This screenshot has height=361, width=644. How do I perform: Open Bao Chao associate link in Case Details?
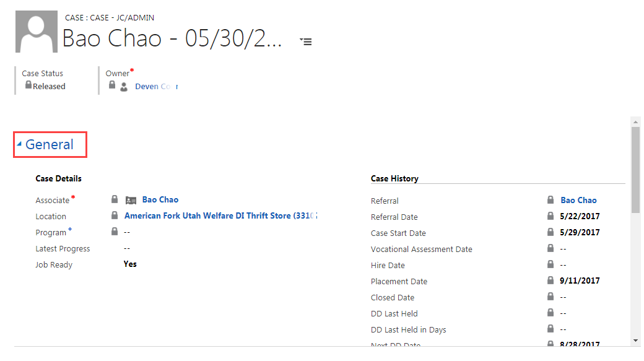[x=160, y=199]
